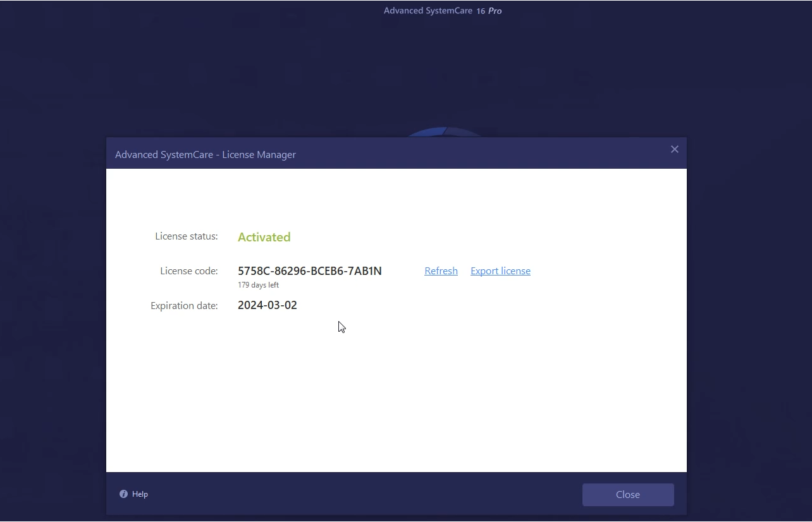Open Help in the License Manager footer
812x522 pixels.
(x=140, y=494)
